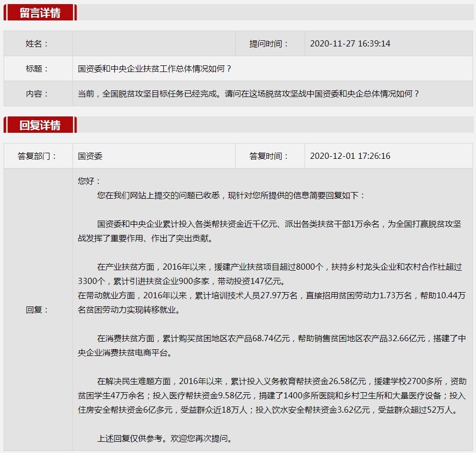Viewport: 476px width, 453px height.
Task: Click the 标题 label cell
Action: coord(38,69)
